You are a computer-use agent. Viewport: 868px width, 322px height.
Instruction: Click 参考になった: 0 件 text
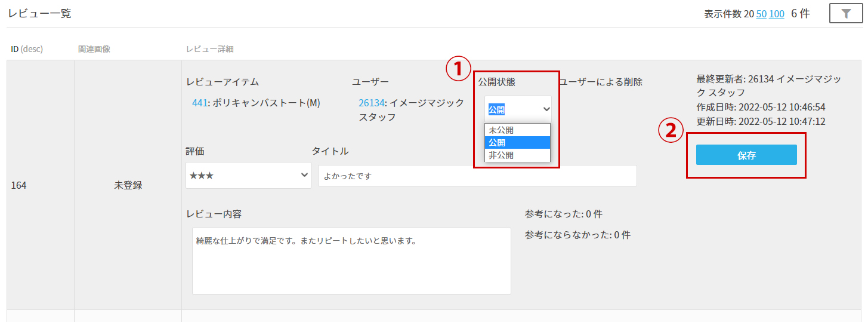(x=564, y=214)
